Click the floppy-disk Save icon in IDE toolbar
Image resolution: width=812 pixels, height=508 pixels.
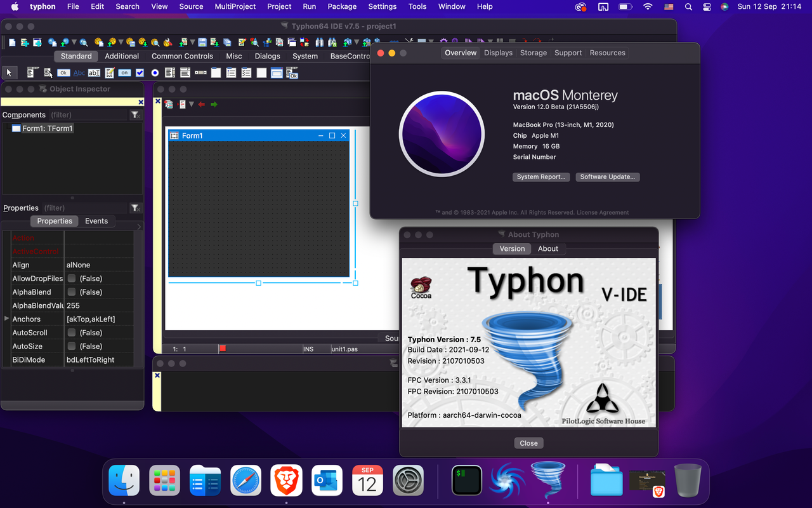click(x=202, y=43)
